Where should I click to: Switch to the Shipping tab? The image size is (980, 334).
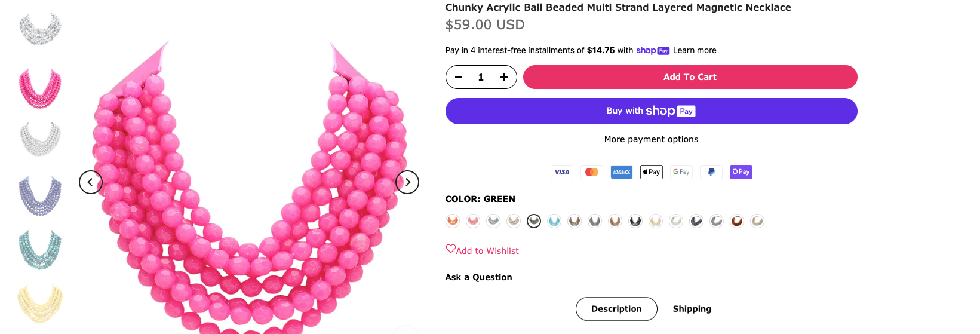point(692,309)
